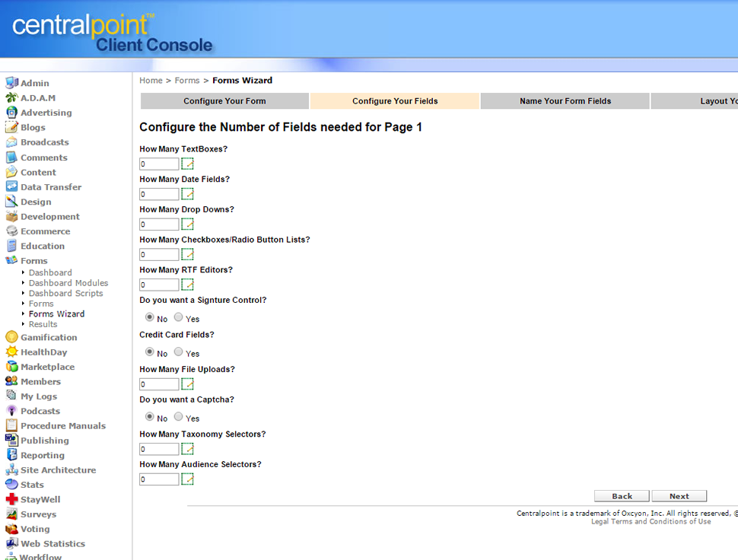Open the Blogs module icon

pos(11,127)
